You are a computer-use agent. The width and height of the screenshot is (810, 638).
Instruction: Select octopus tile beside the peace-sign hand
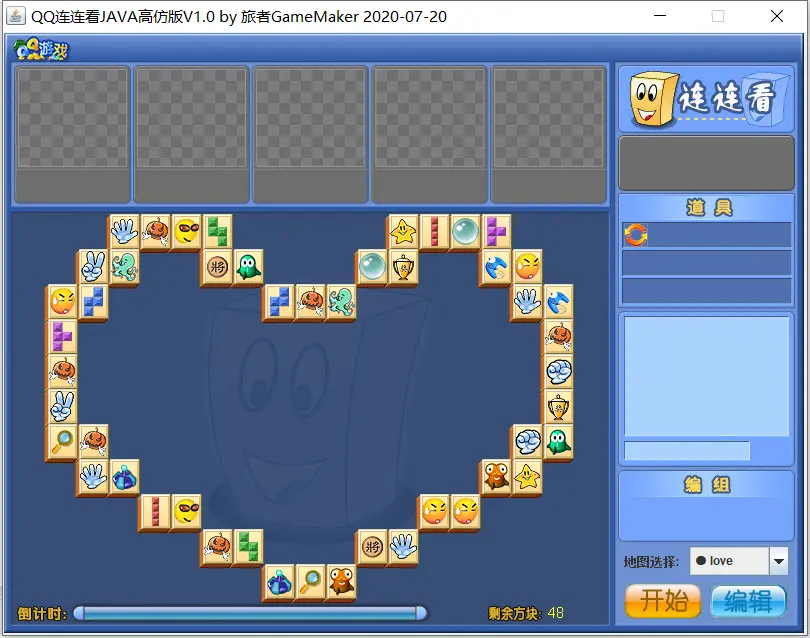click(x=124, y=266)
